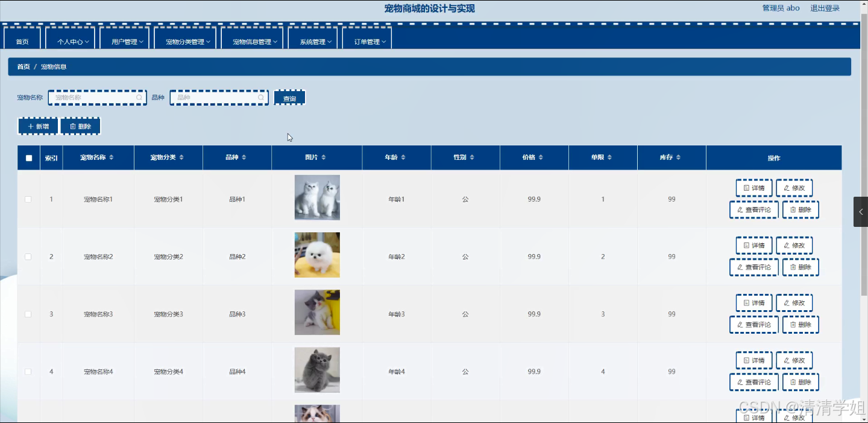Expand the 订单管理 menu

368,39
